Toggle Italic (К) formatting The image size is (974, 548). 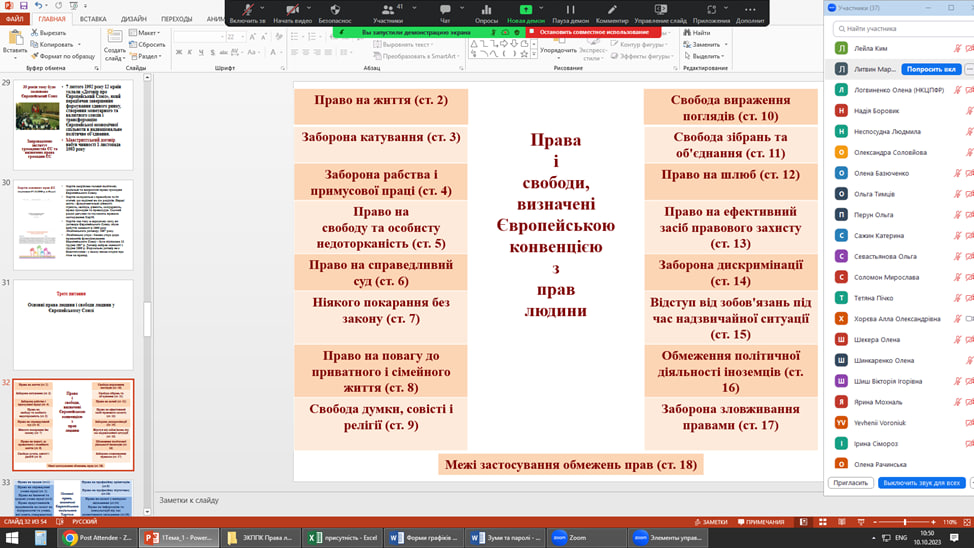(190, 52)
